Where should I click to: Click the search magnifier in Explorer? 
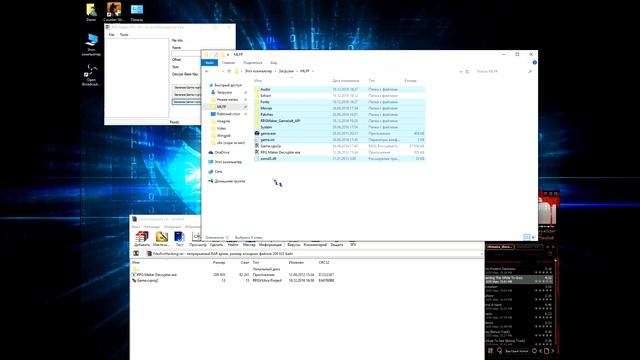(530, 71)
